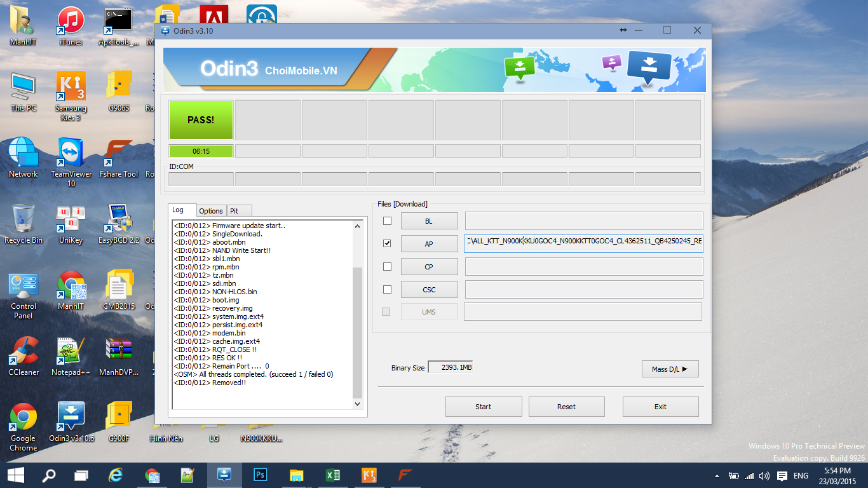Open the Action Center notifications icon
The height and width of the screenshot is (488, 868).
pos(782,476)
